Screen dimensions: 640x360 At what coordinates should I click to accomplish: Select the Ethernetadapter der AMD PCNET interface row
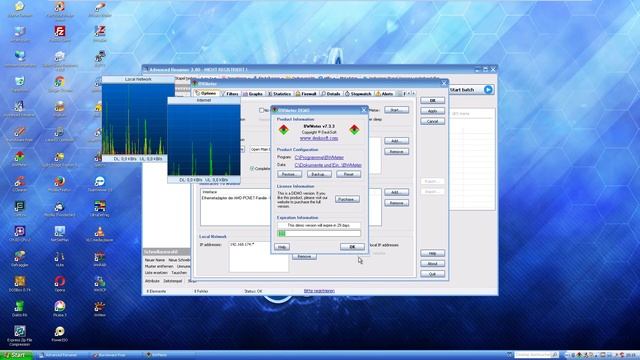(235, 198)
